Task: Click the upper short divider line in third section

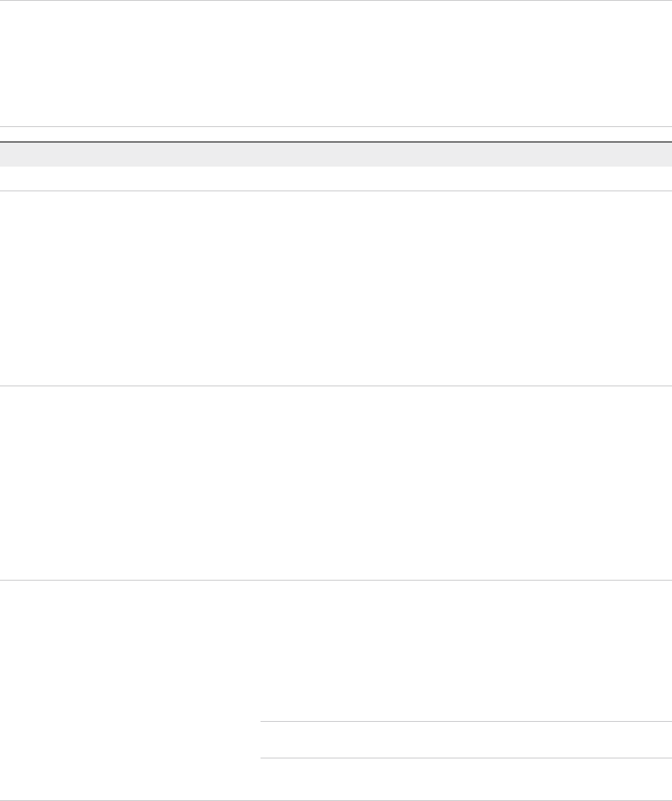Action: [x=466, y=721]
